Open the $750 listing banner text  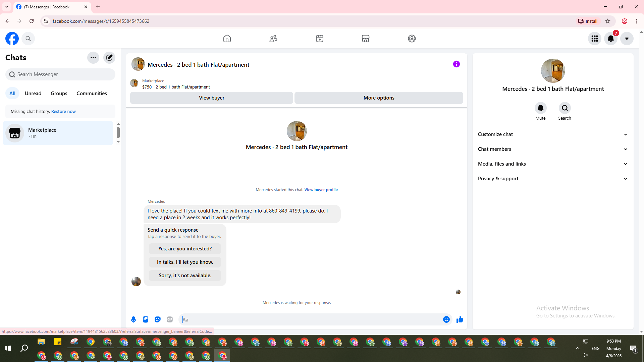pyautogui.click(x=176, y=87)
